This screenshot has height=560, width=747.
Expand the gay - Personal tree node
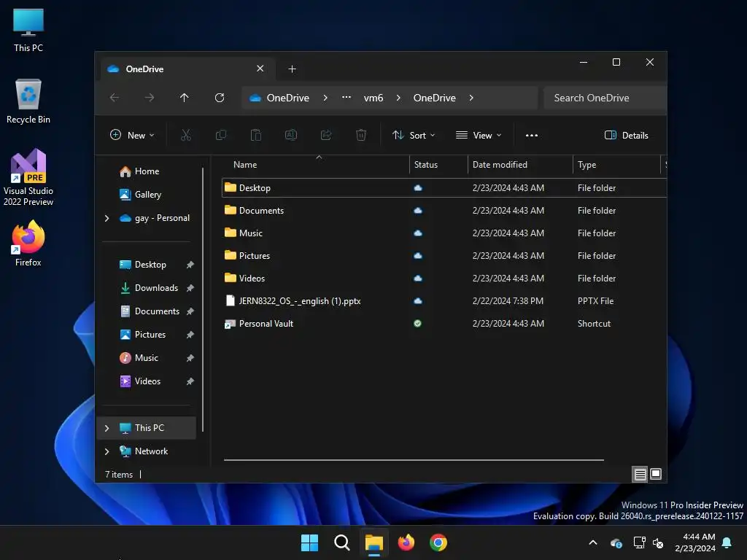[107, 218]
